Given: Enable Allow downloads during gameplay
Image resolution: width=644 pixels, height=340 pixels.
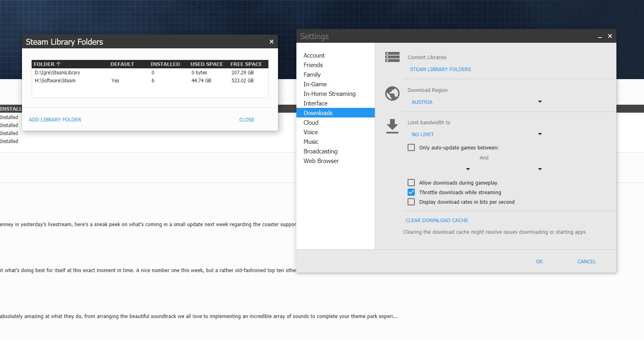Looking at the screenshot, I should (x=411, y=183).
